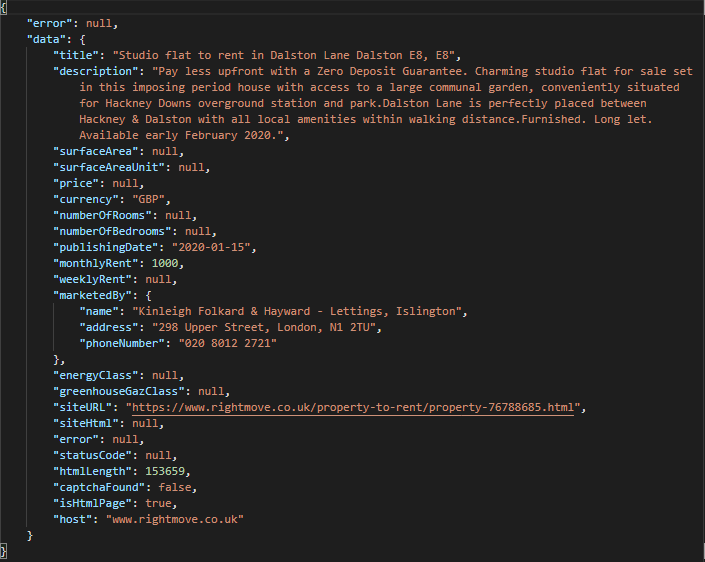Image resolution: width=705 pixels, height=562 pixels.
Task: Select the monthlyRent value 1000
Action: (165, 263)
